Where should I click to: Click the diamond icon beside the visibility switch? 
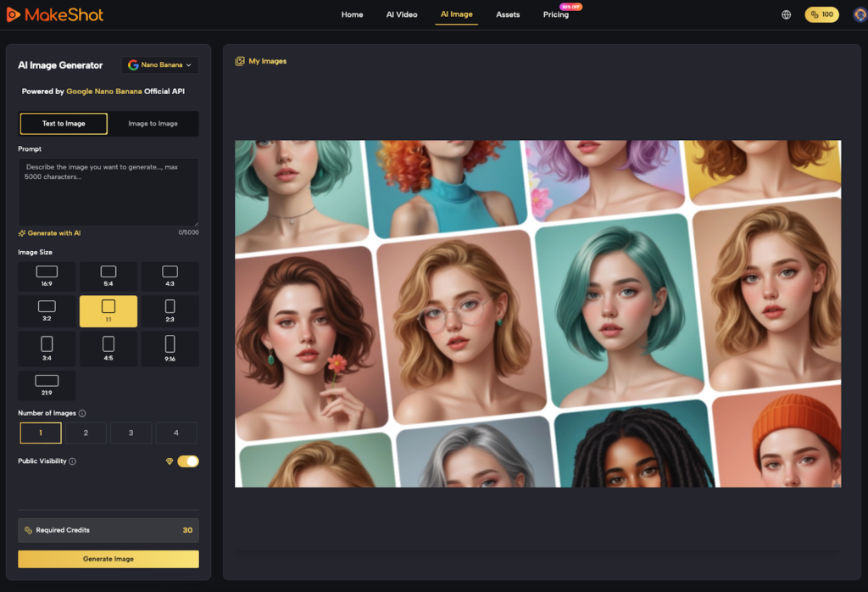click(171, 461)
